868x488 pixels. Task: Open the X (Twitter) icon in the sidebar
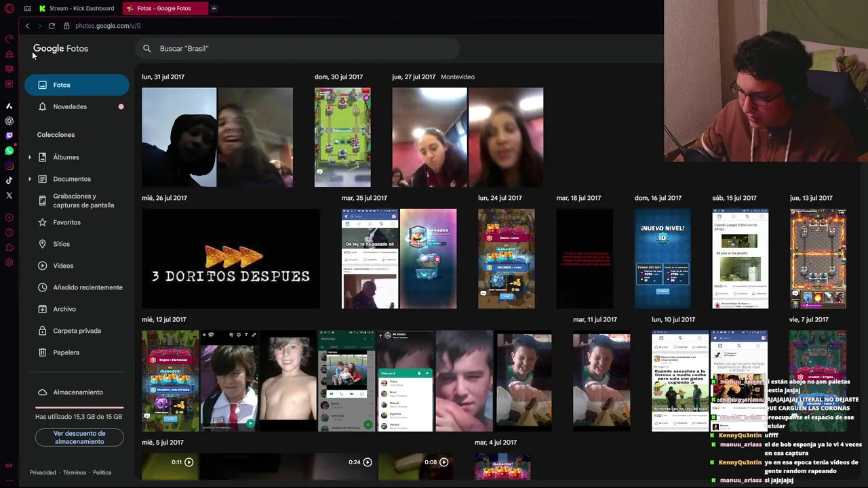click(x=9, y=196)
